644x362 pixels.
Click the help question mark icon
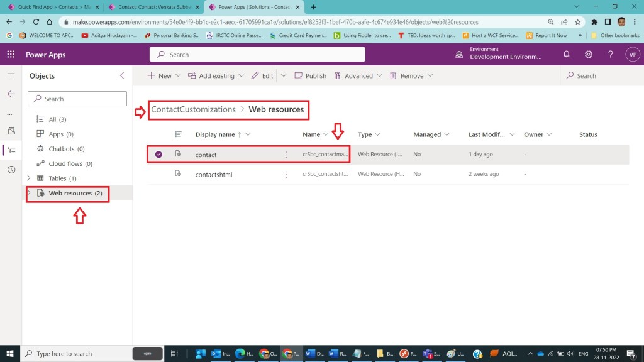click(610, 55)
